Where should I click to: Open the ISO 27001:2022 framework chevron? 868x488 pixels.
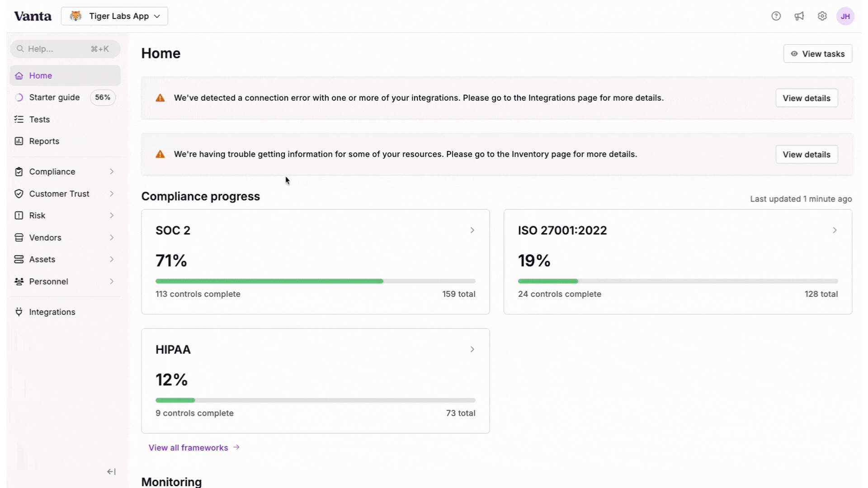coord(835,230)
